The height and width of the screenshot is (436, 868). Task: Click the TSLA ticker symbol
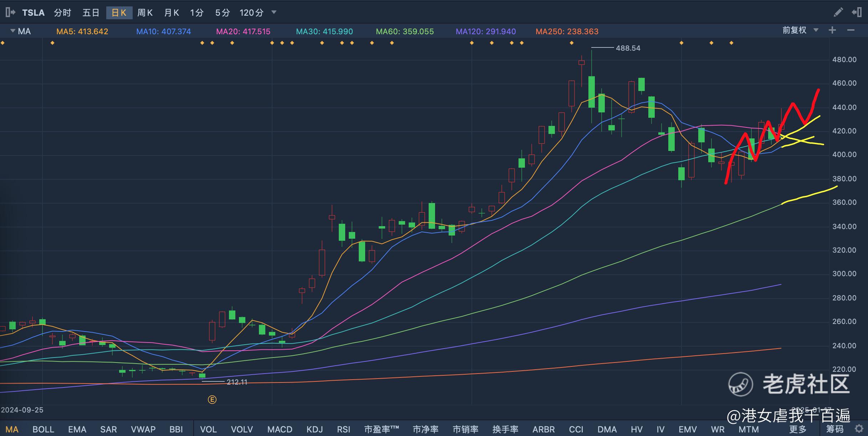pos(33,13)
